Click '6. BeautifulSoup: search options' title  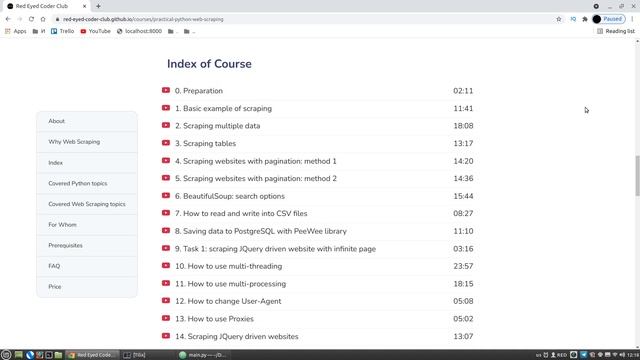click(x=230, y=196)
